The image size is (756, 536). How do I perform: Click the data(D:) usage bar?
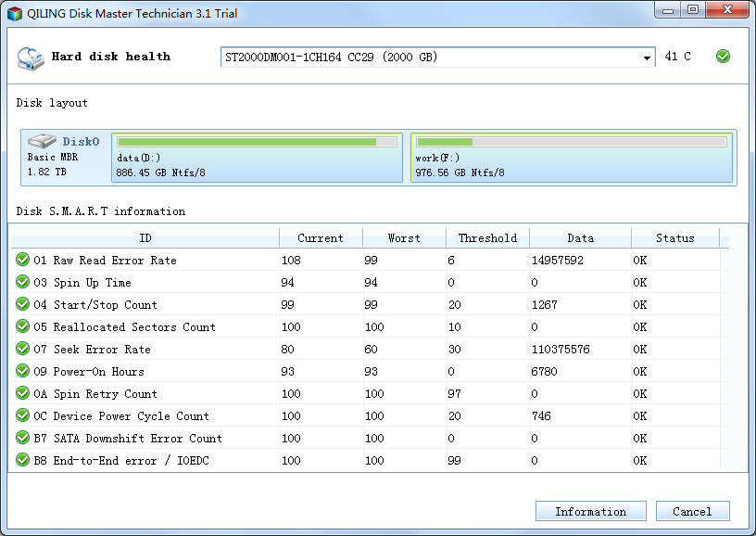point(257,142)
